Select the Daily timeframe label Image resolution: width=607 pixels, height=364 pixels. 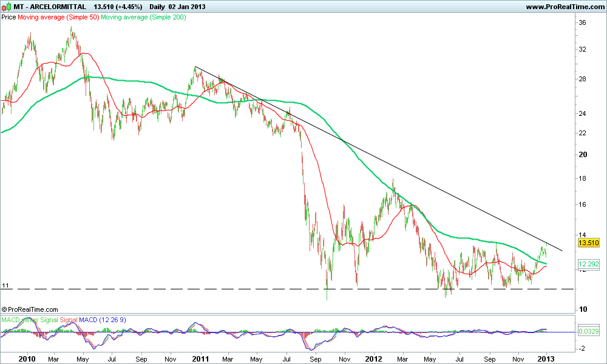[x=157, y=7]
